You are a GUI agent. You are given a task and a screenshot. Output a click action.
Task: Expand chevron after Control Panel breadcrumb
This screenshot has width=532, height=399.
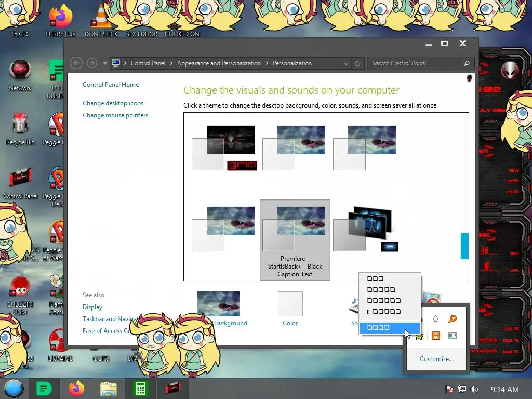171,63
